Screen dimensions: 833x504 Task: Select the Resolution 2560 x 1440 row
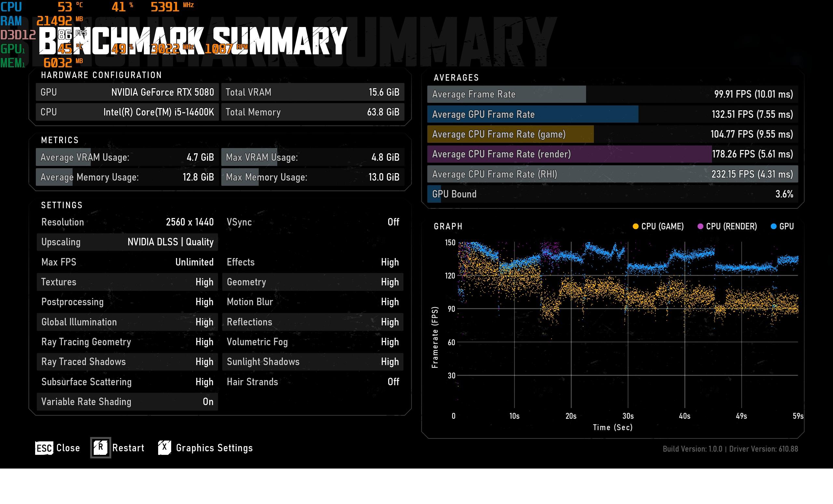[127, 222]
